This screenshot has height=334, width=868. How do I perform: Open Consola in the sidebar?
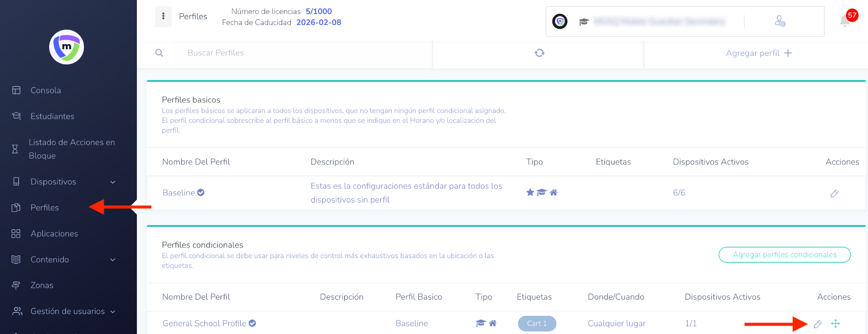(45, 90)
